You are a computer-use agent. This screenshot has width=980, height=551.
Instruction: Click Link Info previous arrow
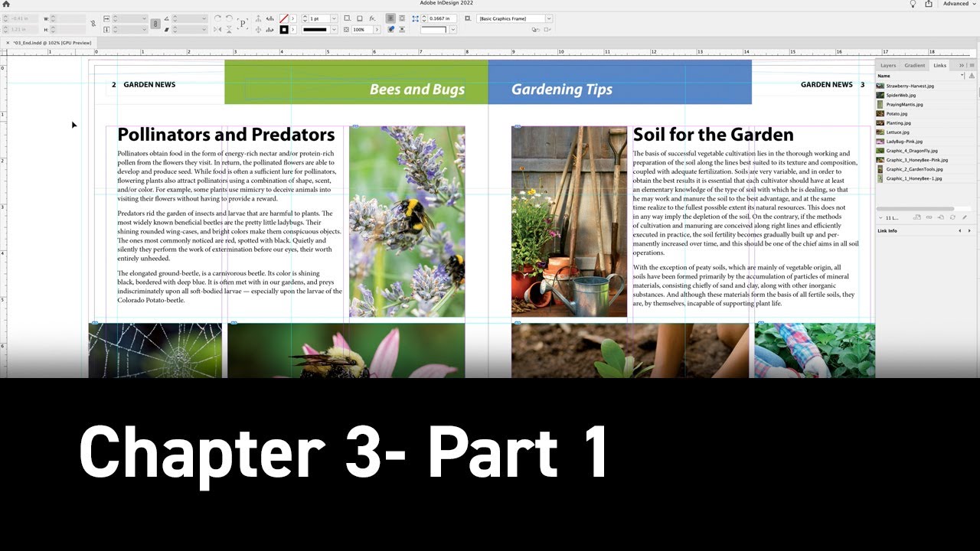[960, 231]
